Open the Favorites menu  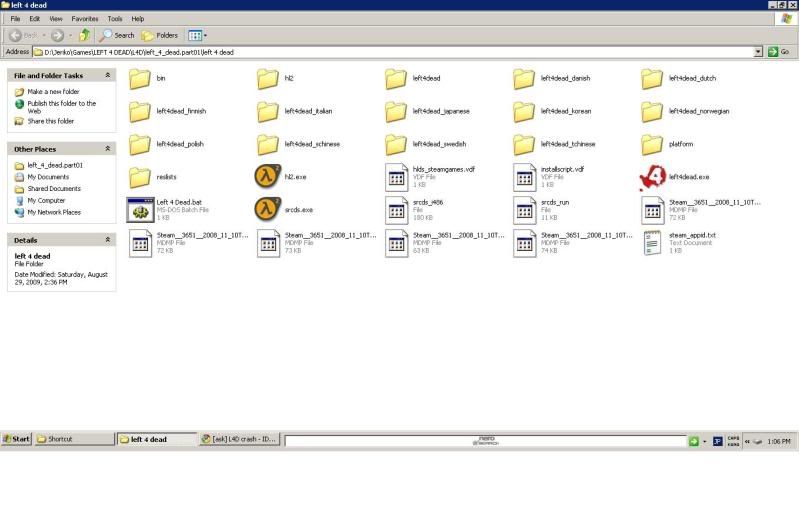[85, 19]
